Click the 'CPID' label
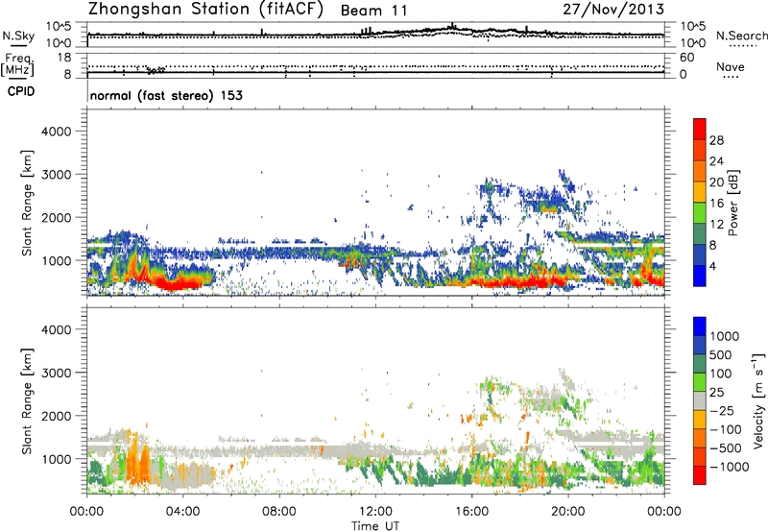This screenshot has width=768, height=532. (x=21, y=91)
